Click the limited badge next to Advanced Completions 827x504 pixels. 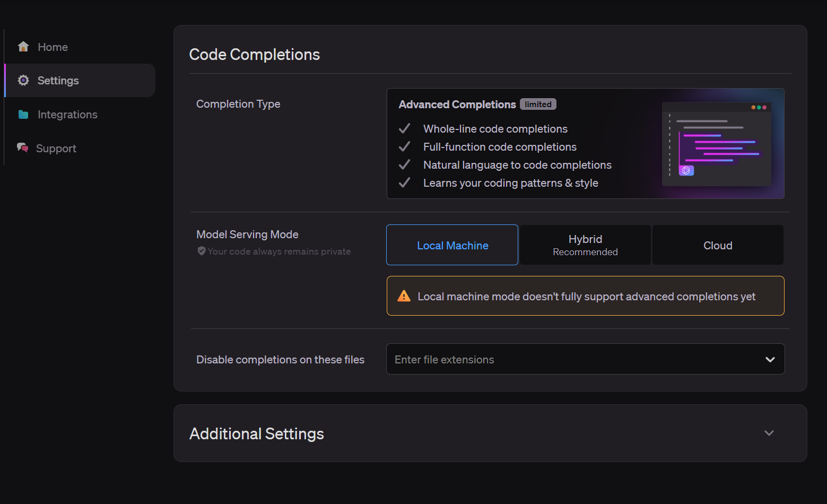tap(537, 104)
